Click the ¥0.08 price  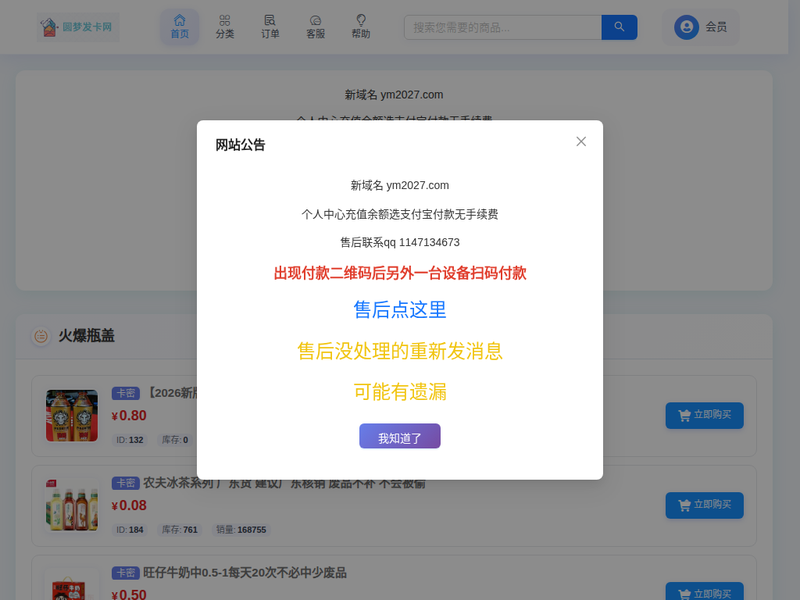[x=129, y=506]
